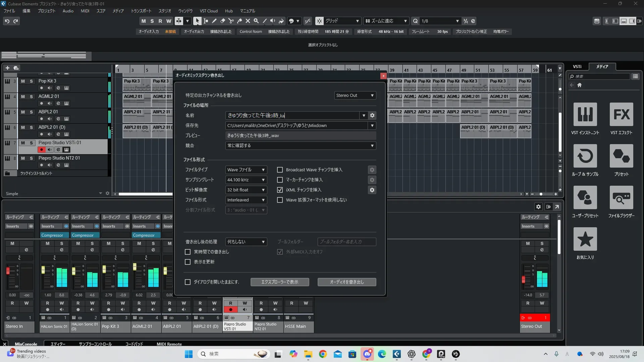Switch to the VSTi tab
Viewport: 644px width, 362px height.
[577, 67]
